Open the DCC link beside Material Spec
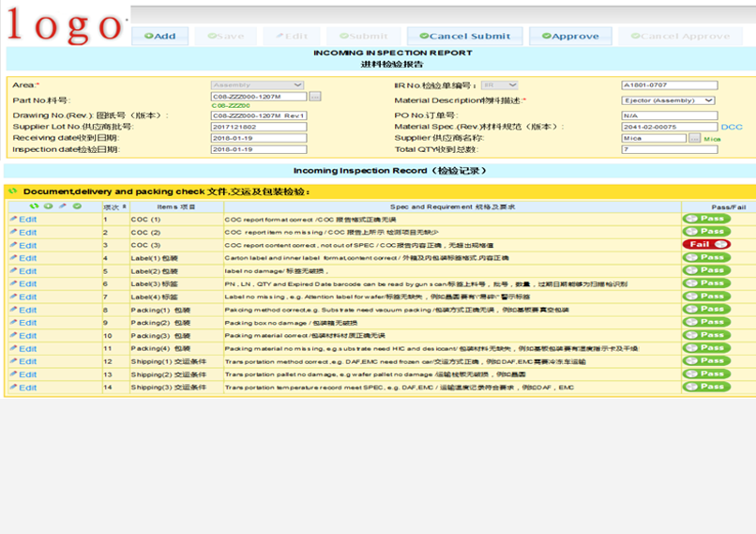The width and height of the screenshot is (756, 534). click(732, 127)
